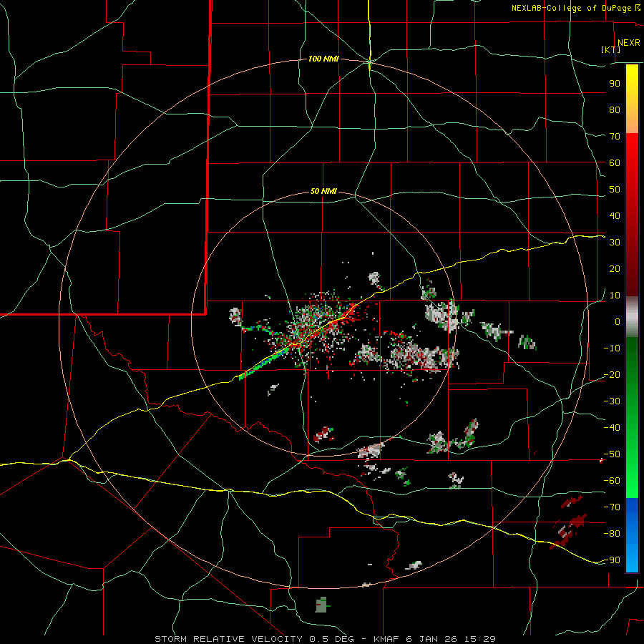Click the -90 value on velocity scale
644x644 pixels.
tap(612, 560)
